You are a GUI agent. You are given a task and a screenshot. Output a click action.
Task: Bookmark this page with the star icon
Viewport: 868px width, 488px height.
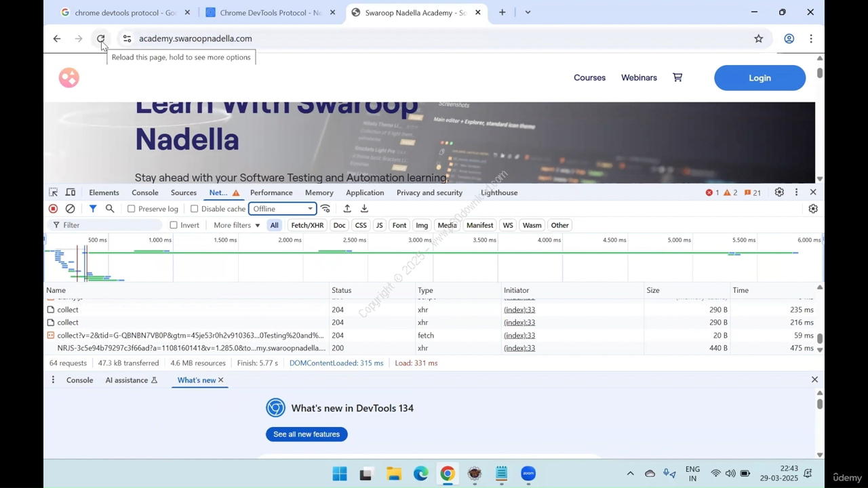pyautogui.click(x=758, y=39)
